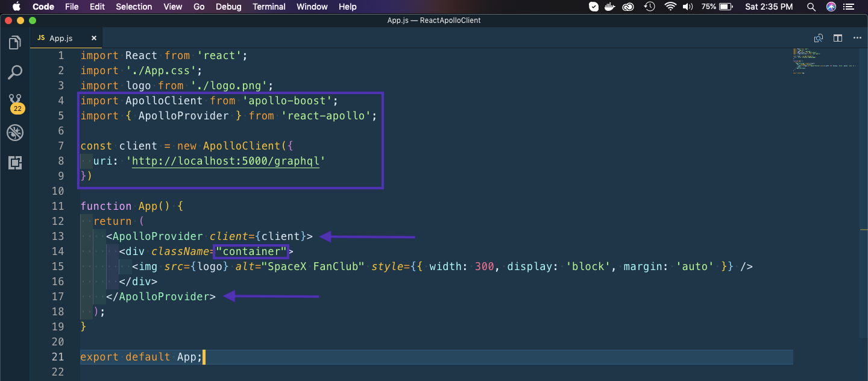868x381 pixels.
Task: Click the client={client} prop on line 13
Action: (x=258, y=236)
